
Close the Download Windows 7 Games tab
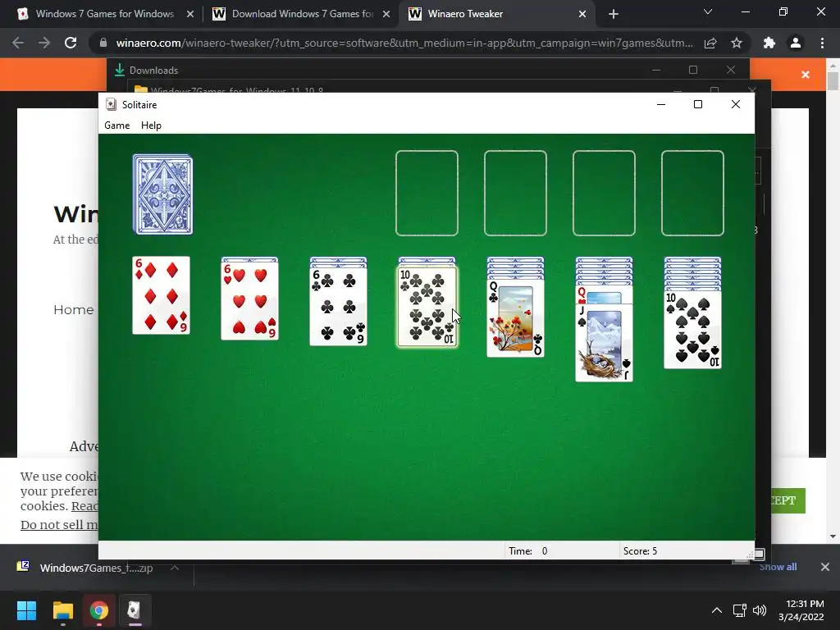point(386,14)
